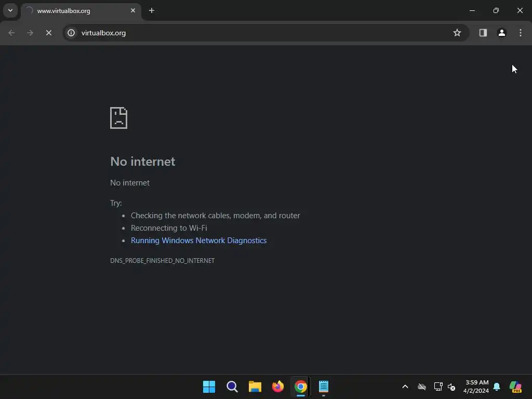Screen dimensions: 532x399
Task: Bookmark this page with the star
Action: (x=457, y=33)
